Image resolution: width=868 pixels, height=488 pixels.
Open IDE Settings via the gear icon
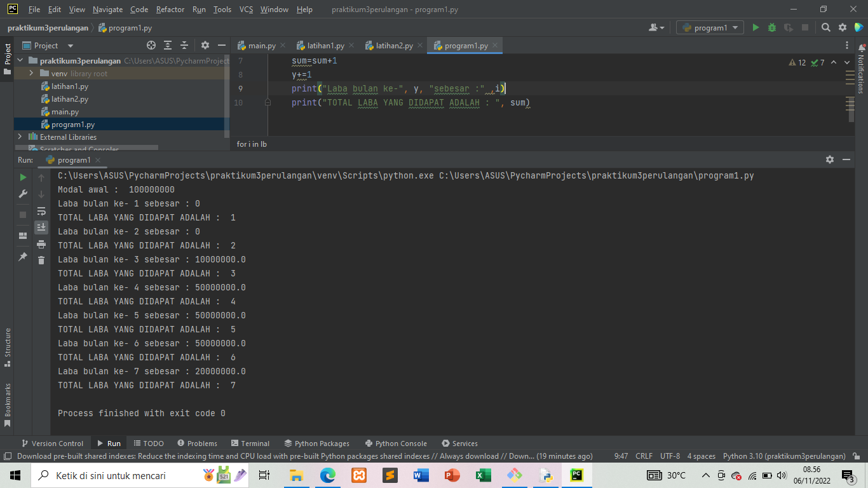coord(842,28)
